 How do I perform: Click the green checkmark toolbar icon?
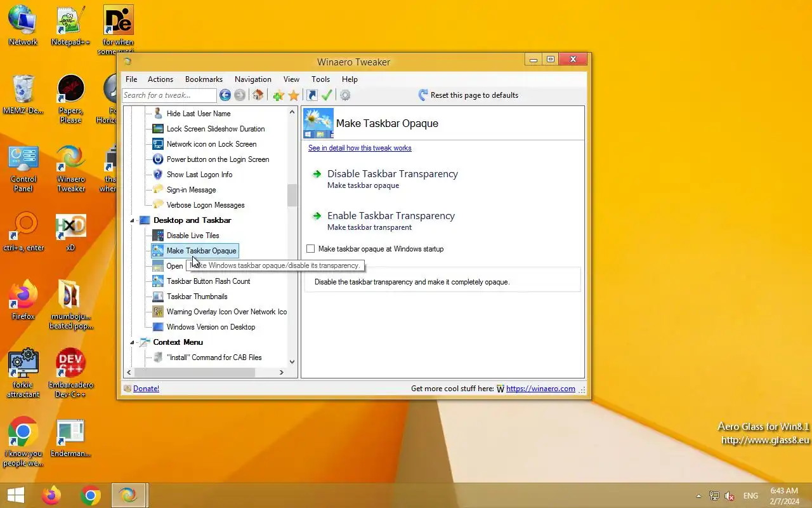pos(327,95)
